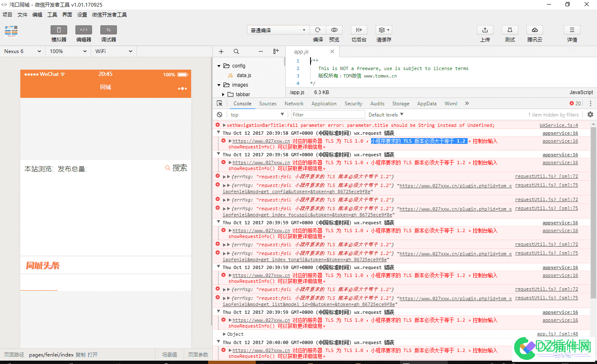Viewport: 597px width, 364px height.
Task: Click the inspect element picker icon
Action: click(220, 104)
